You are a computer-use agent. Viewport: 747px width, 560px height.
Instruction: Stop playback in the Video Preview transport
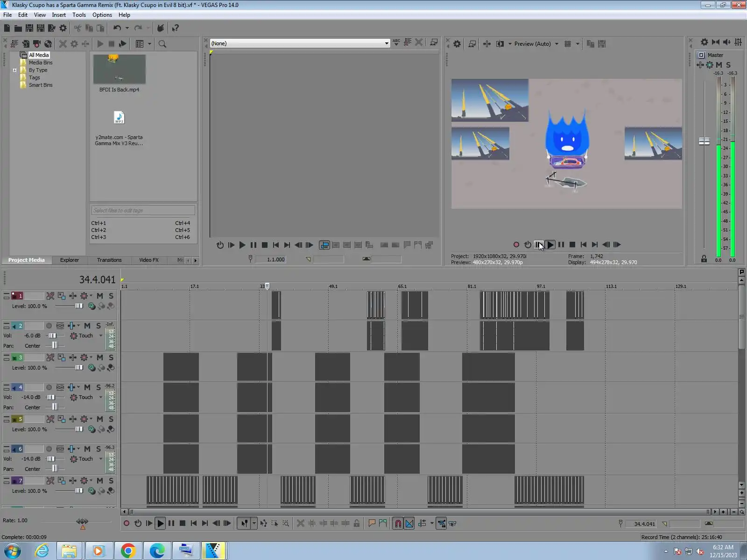(x=572, y=245)
